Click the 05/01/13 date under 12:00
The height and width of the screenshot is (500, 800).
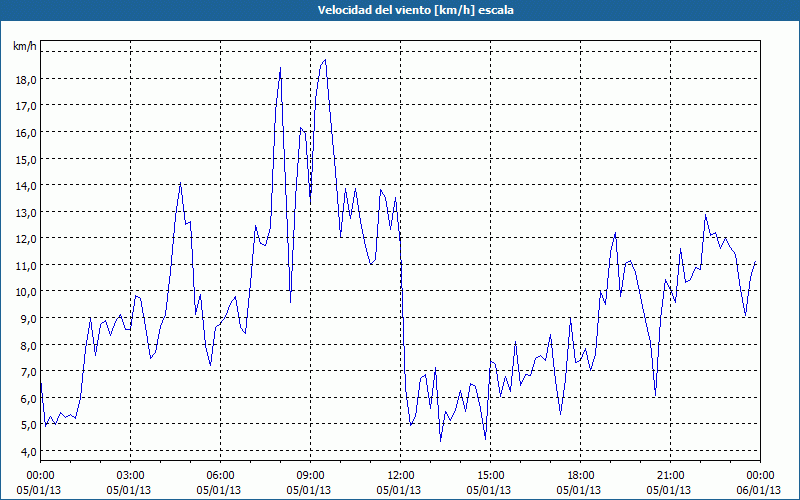(x=399, y=490)
